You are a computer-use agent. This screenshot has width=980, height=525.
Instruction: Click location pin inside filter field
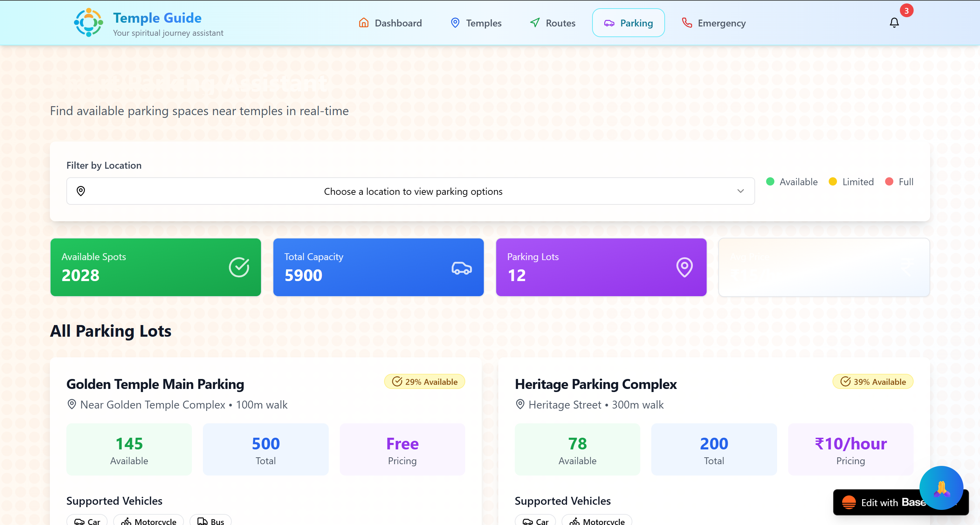pos(81,191)
